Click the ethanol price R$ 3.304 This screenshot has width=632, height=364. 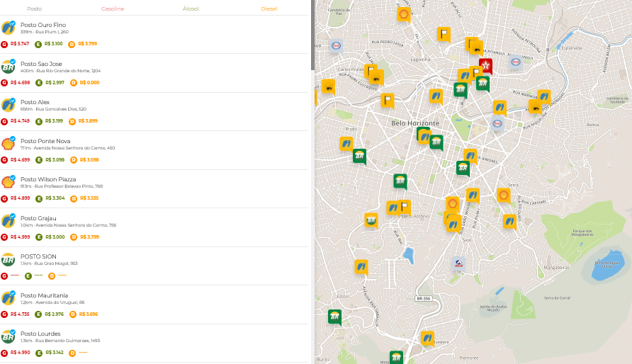55,198
